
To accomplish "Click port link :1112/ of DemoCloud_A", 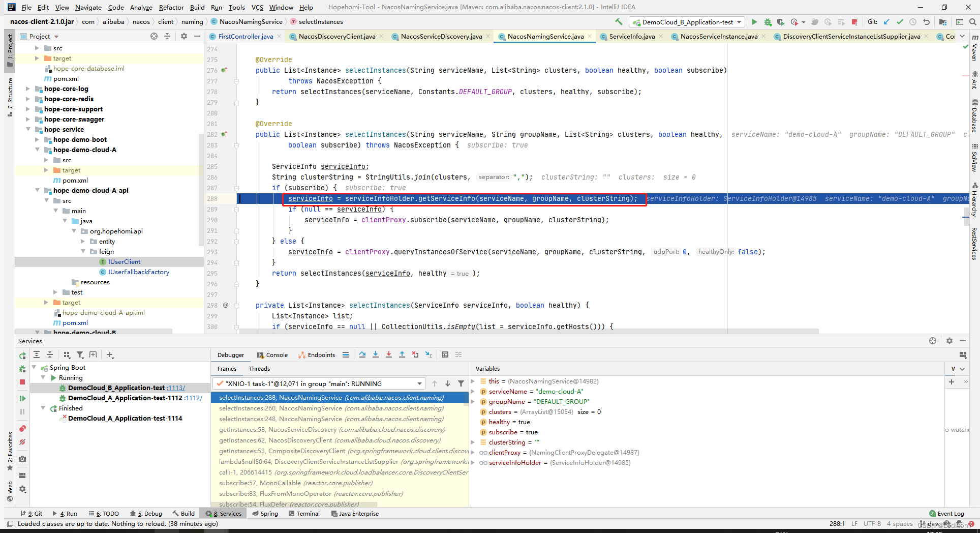I will 193,398.
